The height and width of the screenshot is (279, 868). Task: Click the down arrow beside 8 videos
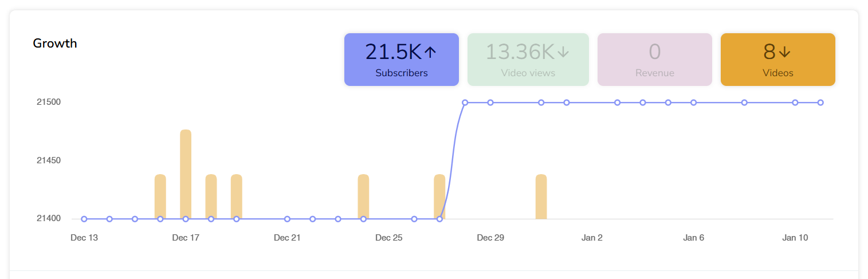[785, 53]
